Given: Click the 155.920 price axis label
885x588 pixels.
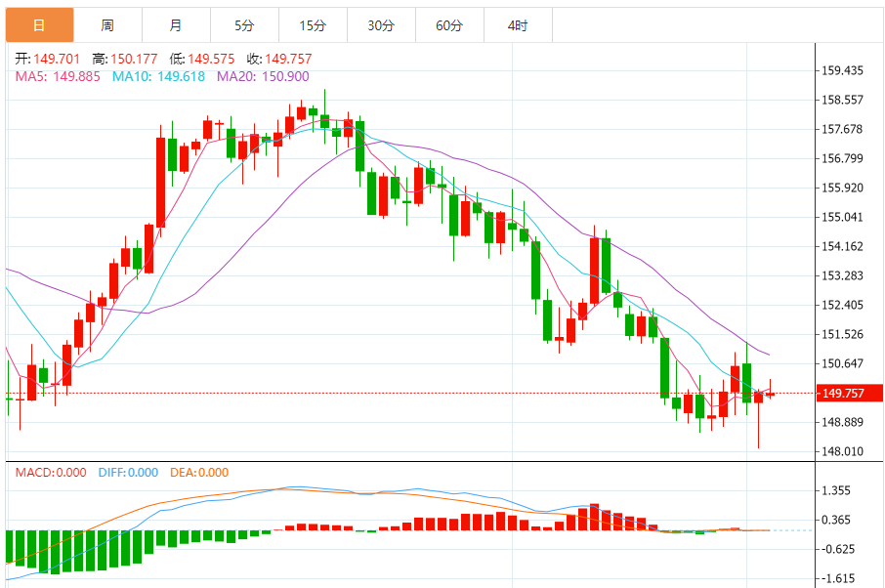Looking at the screenshot, I should [842, 188].
